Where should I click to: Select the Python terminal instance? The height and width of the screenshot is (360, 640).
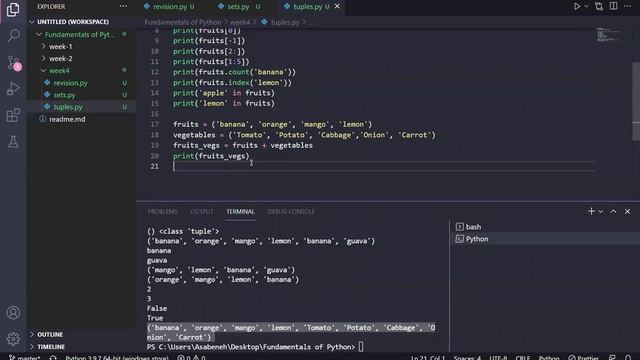pos(545,239)
